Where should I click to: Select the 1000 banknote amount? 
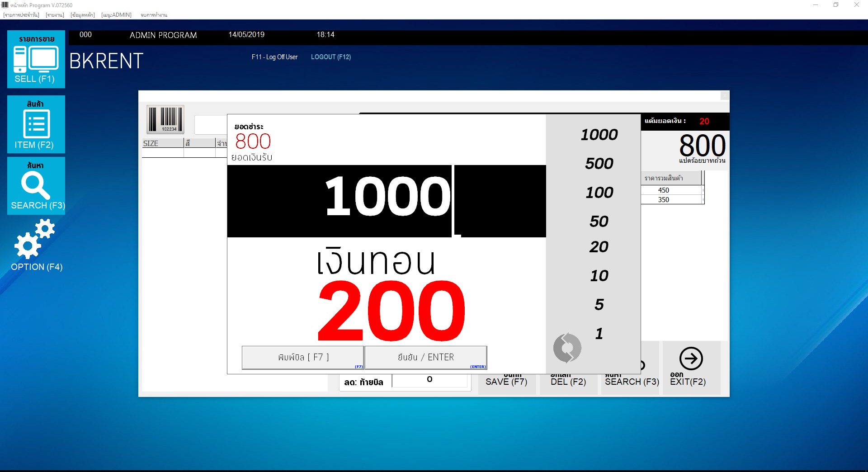(599, 135)
